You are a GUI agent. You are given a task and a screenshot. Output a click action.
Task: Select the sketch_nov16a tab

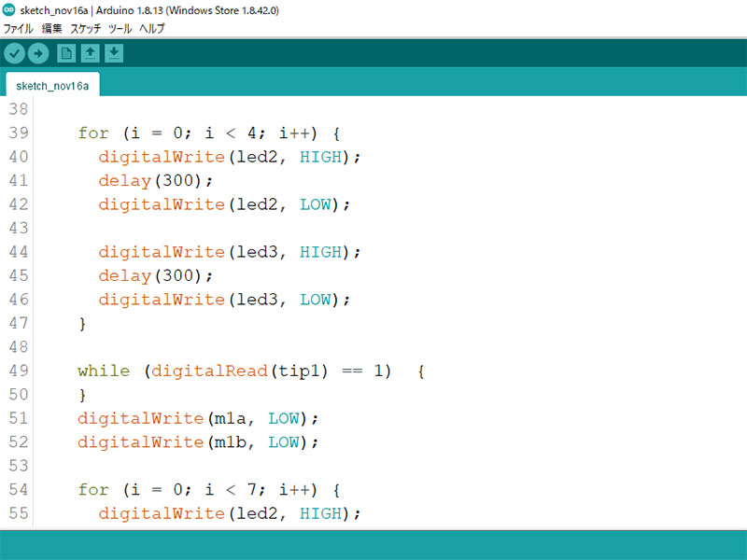pyautogui.click(x=52, y=85)
